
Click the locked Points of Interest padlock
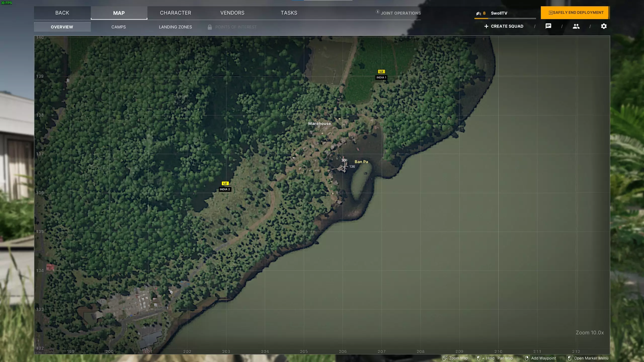click(x=210, y=27)
